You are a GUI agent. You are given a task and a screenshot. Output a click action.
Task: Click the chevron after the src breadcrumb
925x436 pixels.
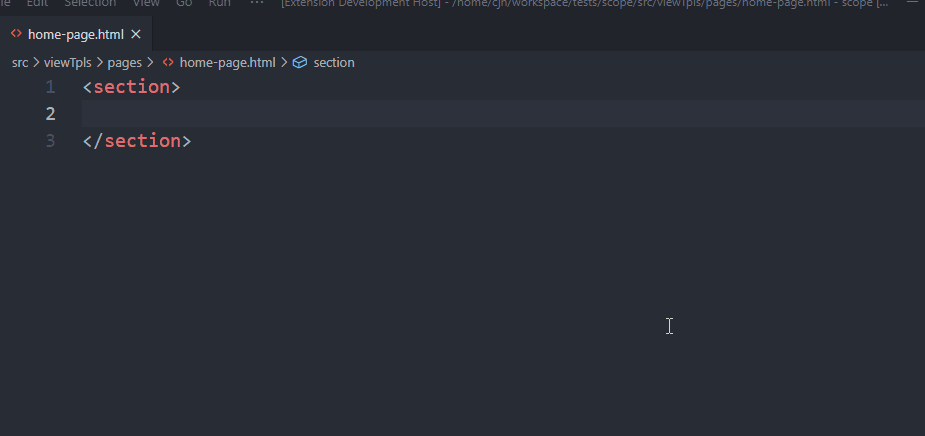[x=36, y=63]
